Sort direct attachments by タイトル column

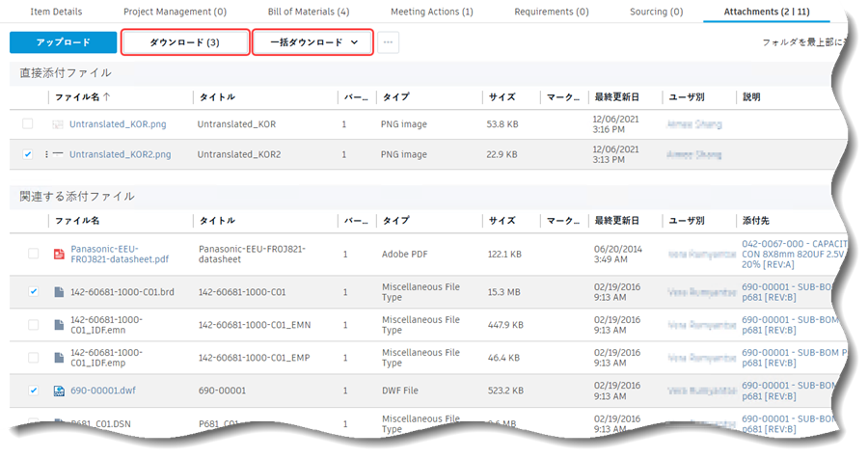(x=217, y=96)
